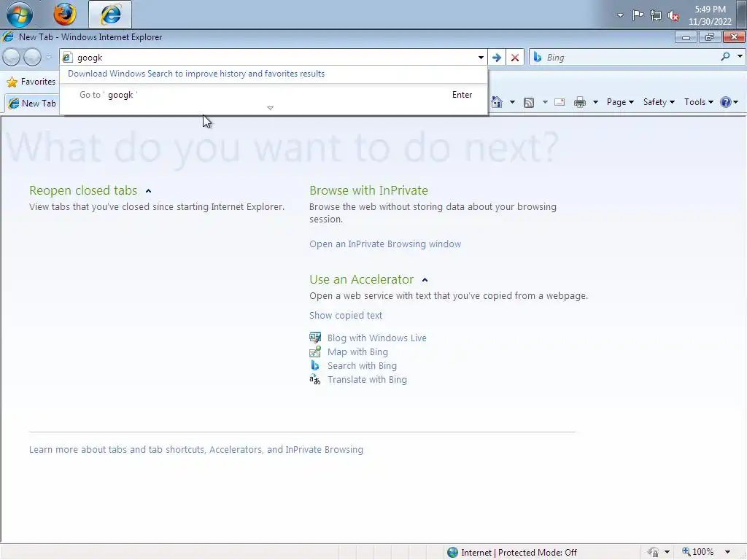This screenshot has height=560, width=747.
Task: Click Map with Bing link
Action: 357,352
